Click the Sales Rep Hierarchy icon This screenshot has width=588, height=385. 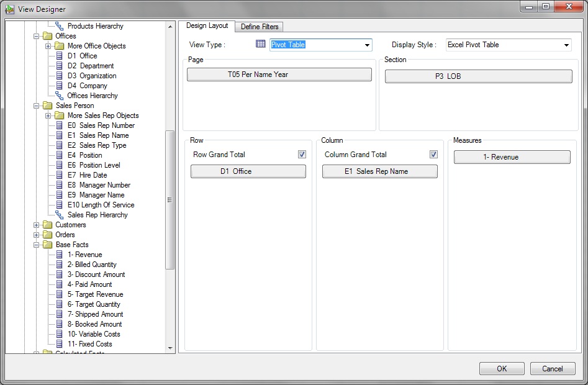[x=60, y=214]
